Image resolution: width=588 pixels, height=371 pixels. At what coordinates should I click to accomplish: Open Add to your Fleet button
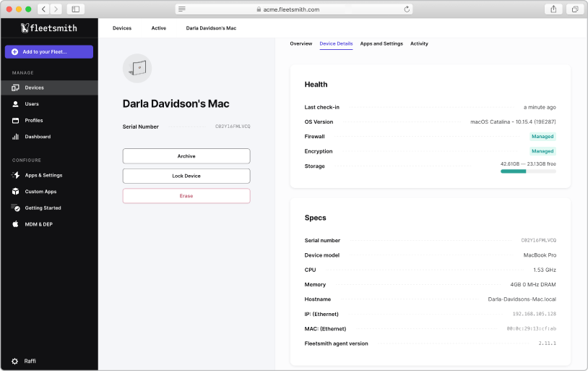pos(49,52)
